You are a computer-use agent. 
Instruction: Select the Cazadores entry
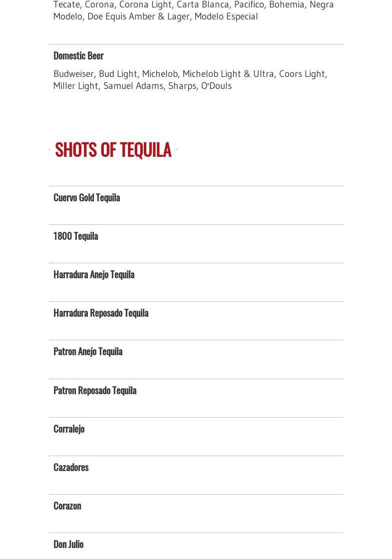click(70, 467)
